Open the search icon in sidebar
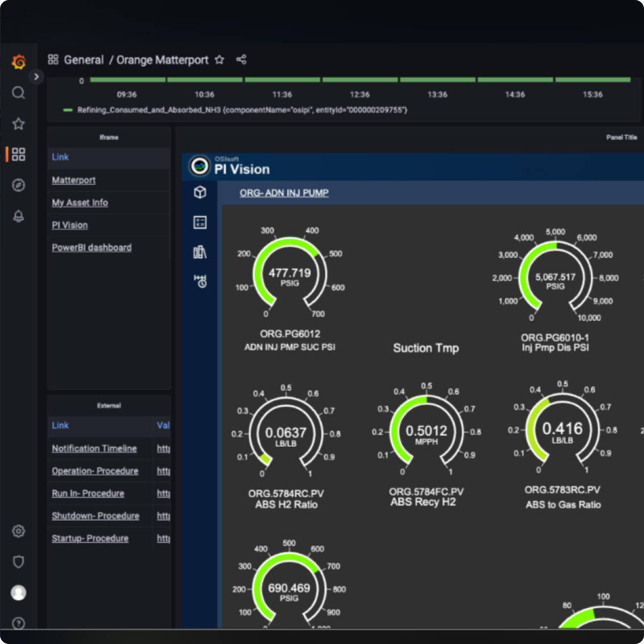 pos(19,93)
